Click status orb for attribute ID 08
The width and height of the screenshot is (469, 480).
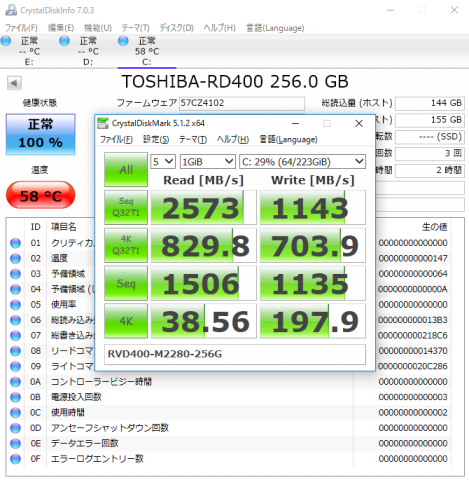click(x=15, y=351)
